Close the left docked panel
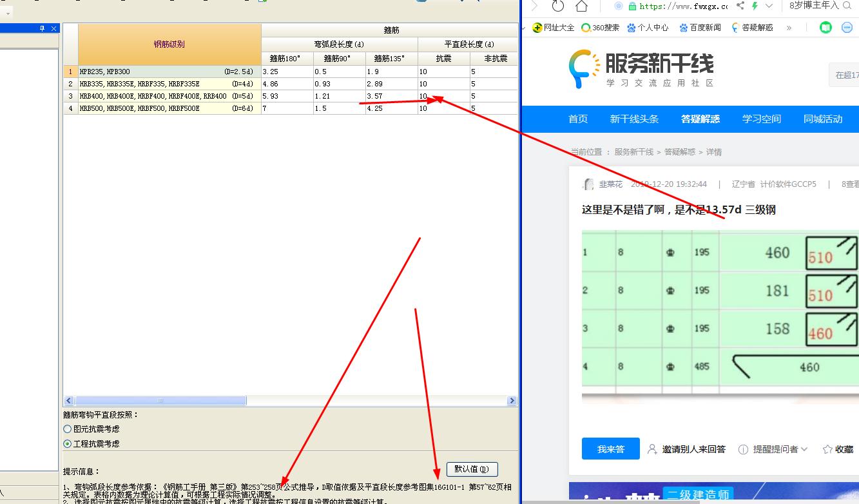The height and width of the screenshot is (504, 859). [x=54, y=28]
